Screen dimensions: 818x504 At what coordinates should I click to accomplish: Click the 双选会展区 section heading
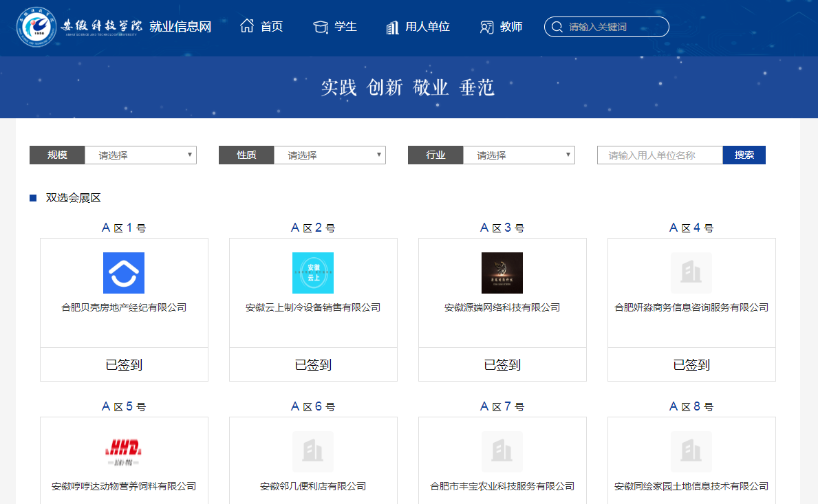click(73, 198)
